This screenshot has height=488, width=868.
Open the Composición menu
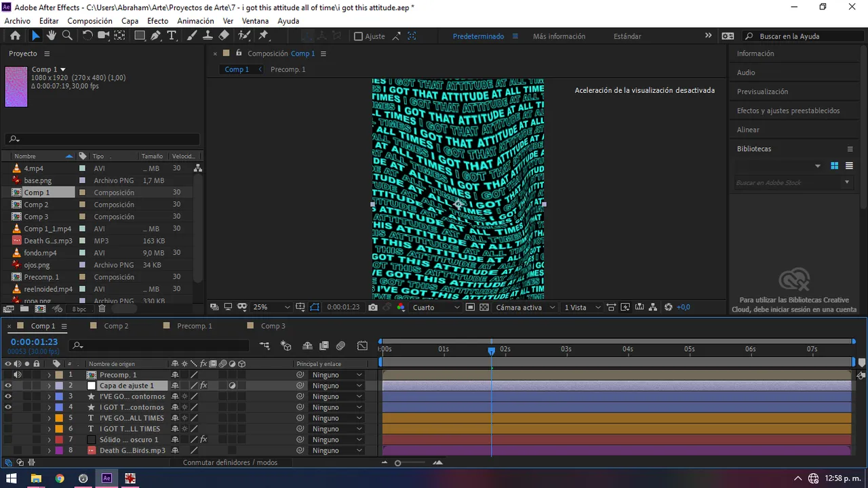point(90,21)
